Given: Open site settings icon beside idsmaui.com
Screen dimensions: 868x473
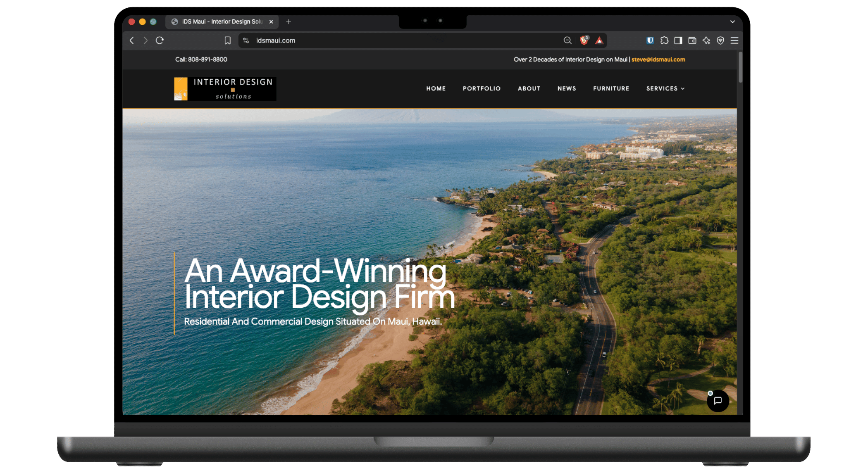Looking at the screenshot, I should pyautogui.click(x=246, y=40).
